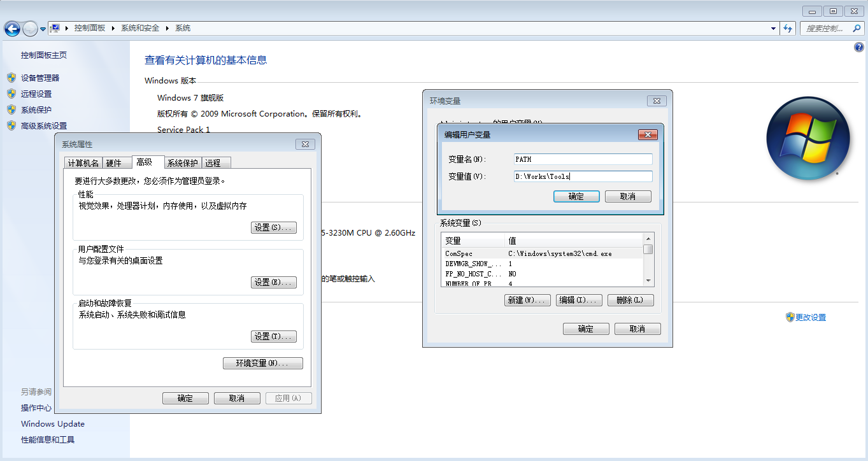This screenshot has height=461, width=868.
Task: Click 删除(L) under 系统变量
Action: click(x=630, y=300)
